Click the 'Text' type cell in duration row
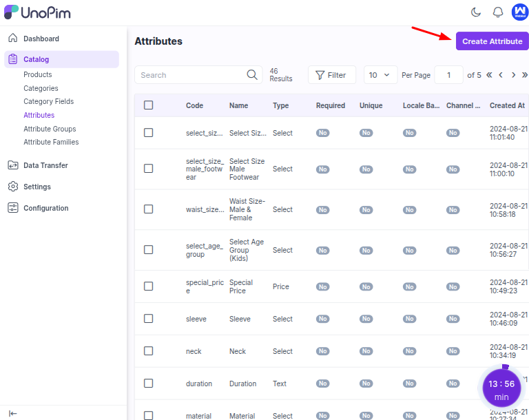This screenshot has width=529, height=420. coord(280,384)
